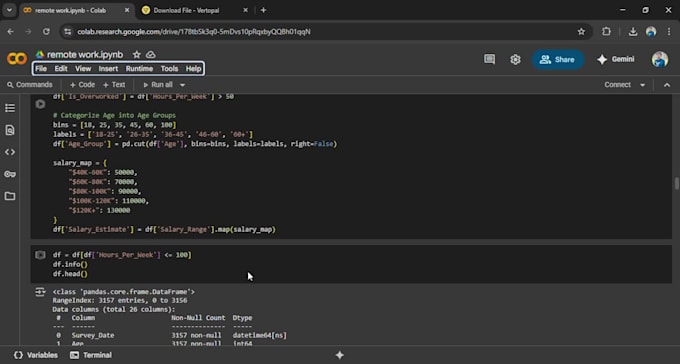This screenshot has height=364, width=680.
Task: Click the salary_map line in code
Action: coord(80,163)
